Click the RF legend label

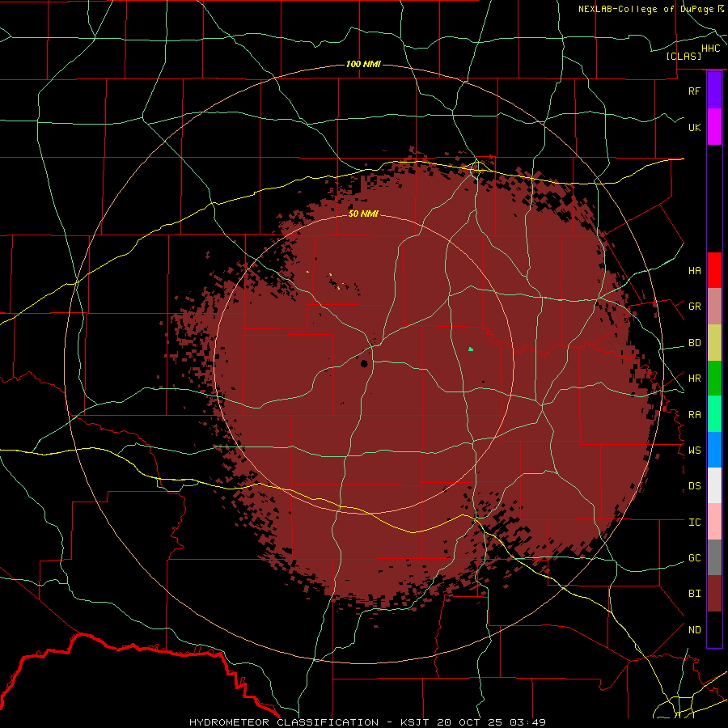click(694, 91)
